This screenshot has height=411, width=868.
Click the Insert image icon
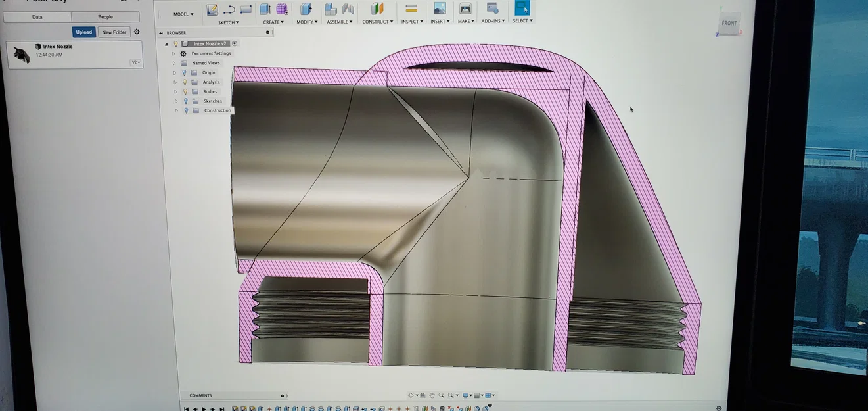tap(440, 9)
